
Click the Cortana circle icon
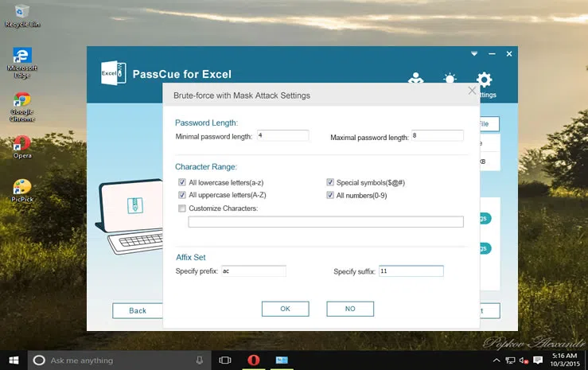click(x=39, y=360)
